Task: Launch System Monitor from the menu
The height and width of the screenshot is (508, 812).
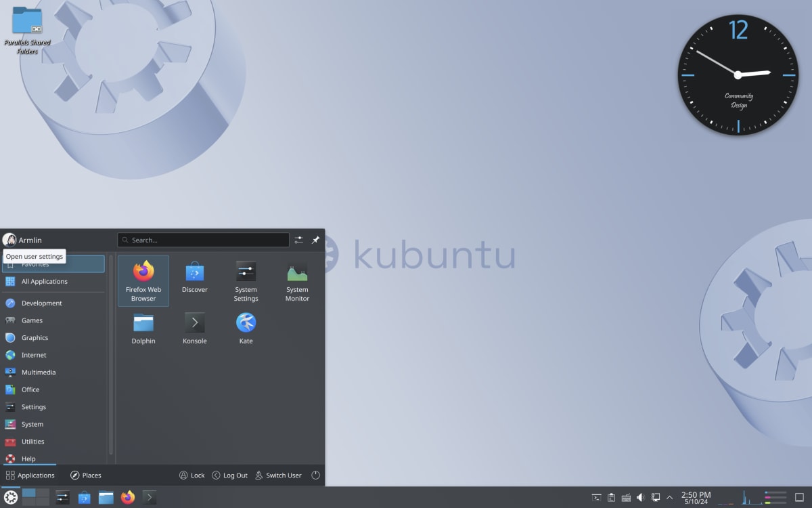Action: tap(297, 280)
